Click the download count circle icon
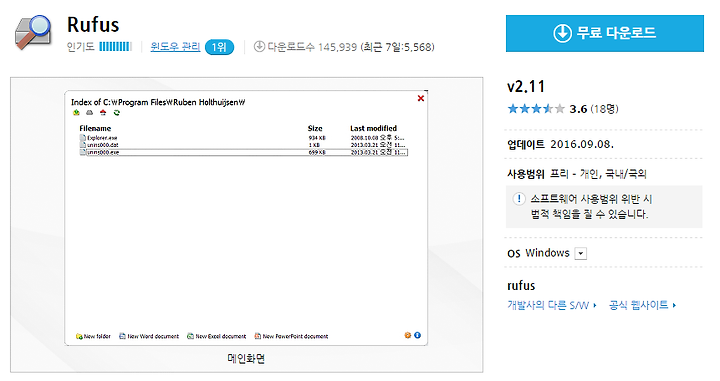This screenshot has height=381, width=720. tap(259, 46)
